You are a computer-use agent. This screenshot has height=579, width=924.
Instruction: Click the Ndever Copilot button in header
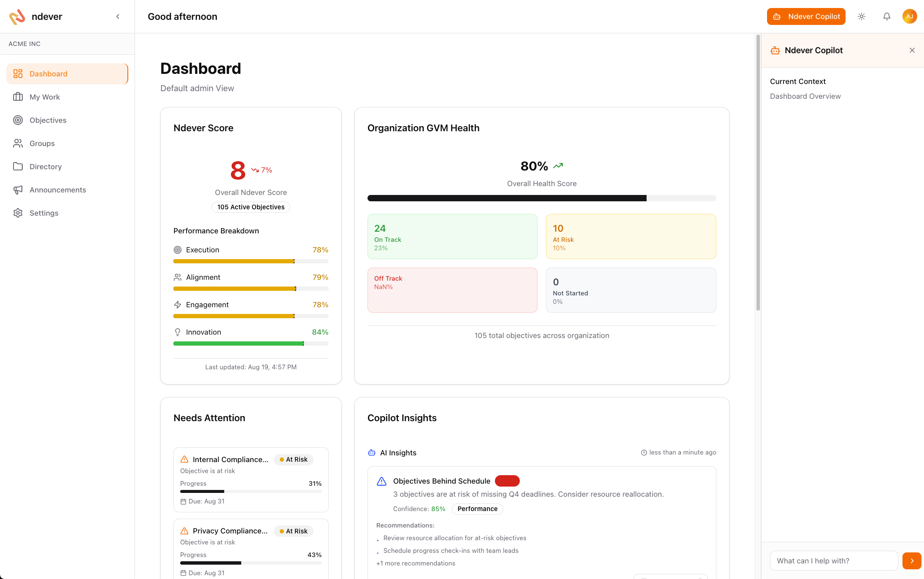[x=806, y=16]
